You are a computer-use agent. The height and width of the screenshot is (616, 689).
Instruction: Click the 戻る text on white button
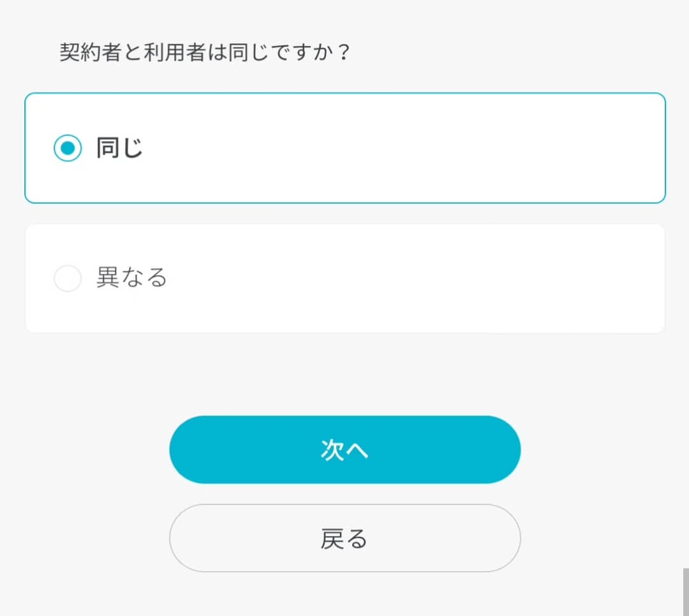[x=344, y=539]
